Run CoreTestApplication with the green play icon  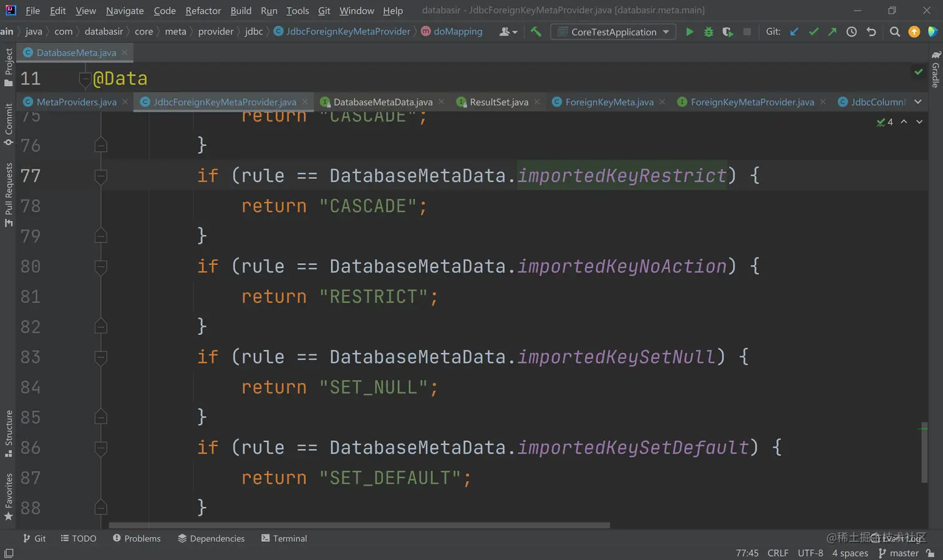689,32
